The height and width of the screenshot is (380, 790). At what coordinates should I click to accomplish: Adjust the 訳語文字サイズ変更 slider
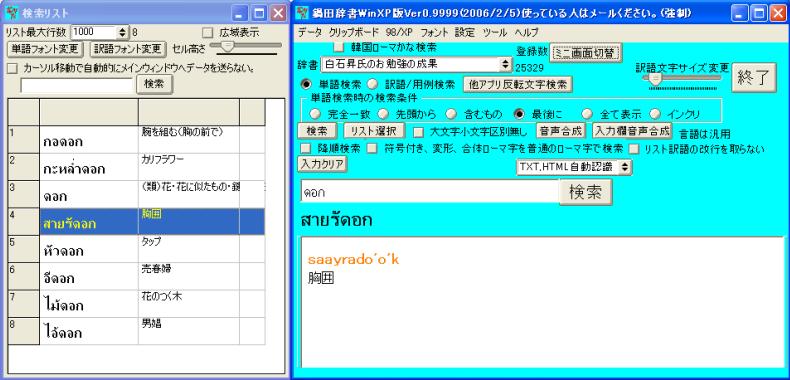pyautogui.click(x=654, y=79)
